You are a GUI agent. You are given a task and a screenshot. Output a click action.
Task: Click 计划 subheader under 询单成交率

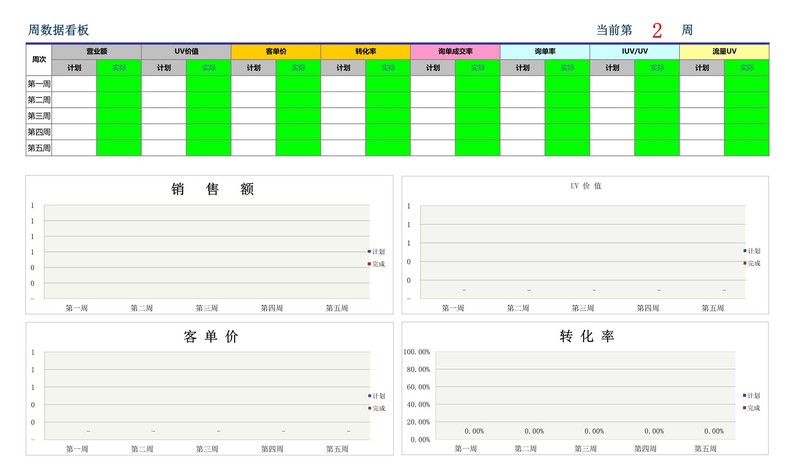tap(433, 68)
